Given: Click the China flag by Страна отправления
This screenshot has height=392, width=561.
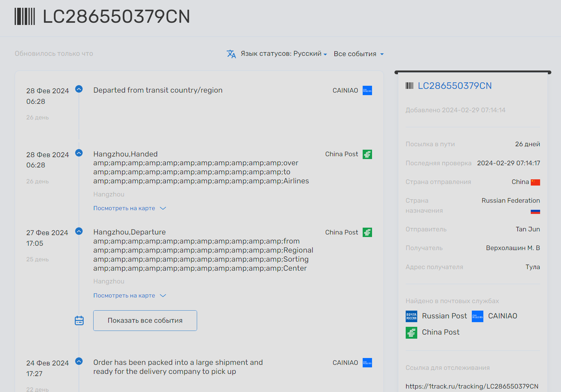Looking at the screenshot, I should coord(535,182).
